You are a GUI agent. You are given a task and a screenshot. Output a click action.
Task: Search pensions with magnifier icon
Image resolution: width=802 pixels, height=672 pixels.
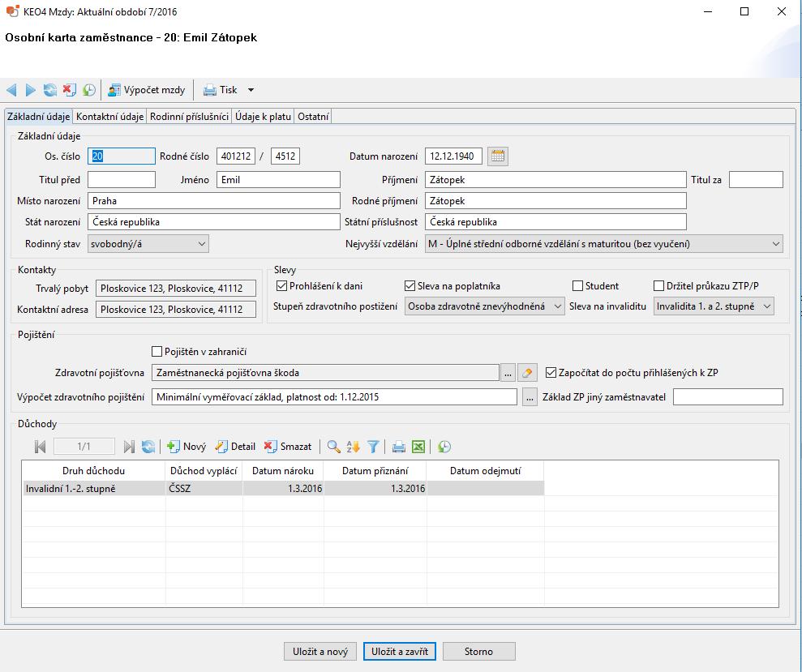tap(333, 447)
